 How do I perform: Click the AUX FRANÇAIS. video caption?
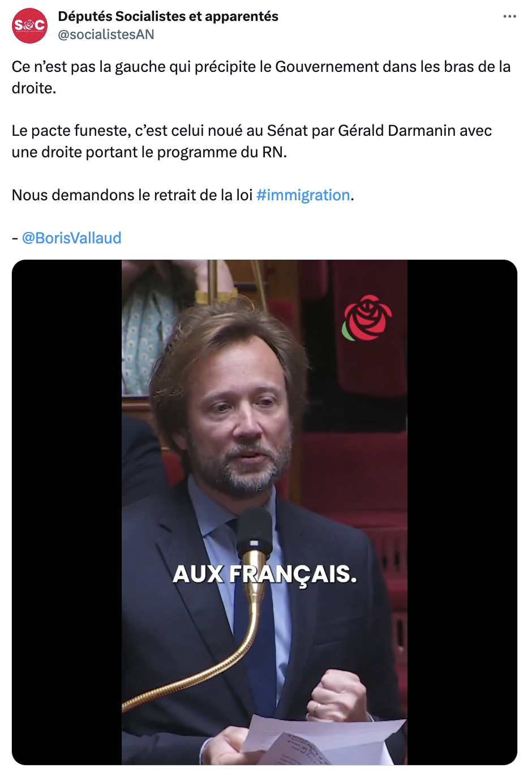point(265,574)
